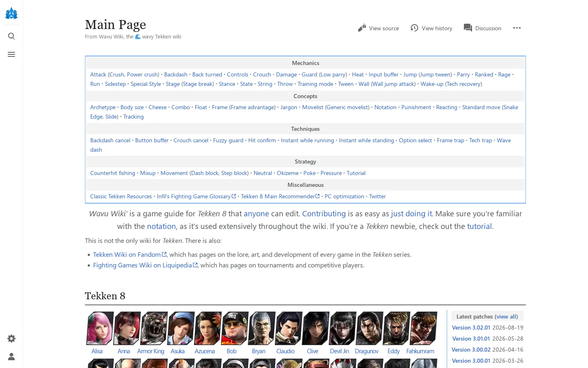
Task: Open Version 3.00.02 patch notes
Action: [x=471, y=350]
